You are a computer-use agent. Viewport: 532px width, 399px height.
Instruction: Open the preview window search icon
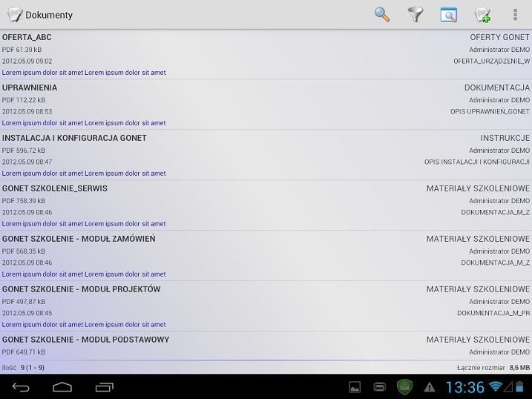[x=449, y=15]
